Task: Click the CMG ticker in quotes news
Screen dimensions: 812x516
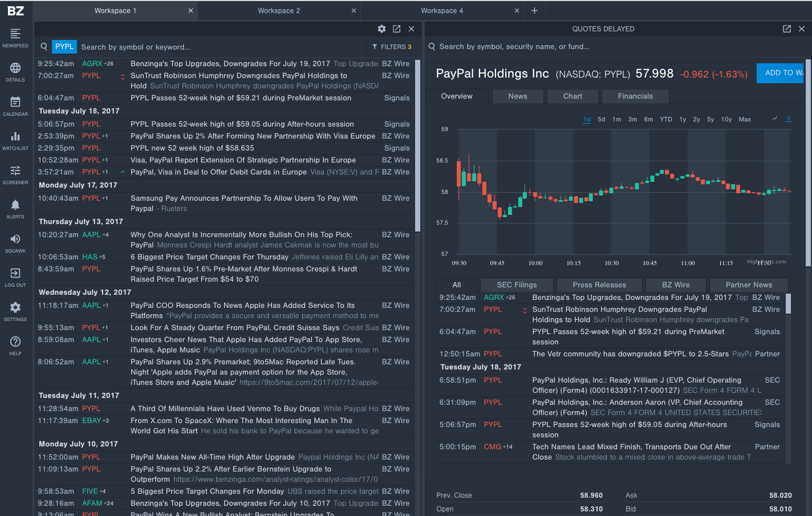Action: [493, 447]
